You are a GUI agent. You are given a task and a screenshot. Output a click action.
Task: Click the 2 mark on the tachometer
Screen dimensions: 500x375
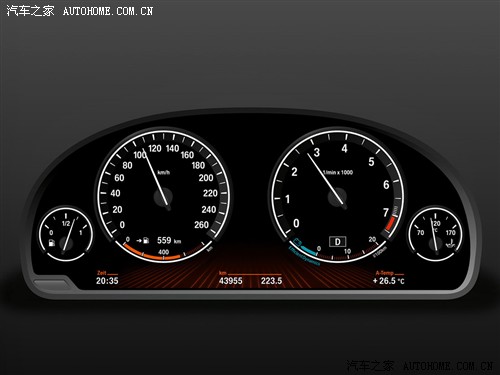tap(294, 172)
